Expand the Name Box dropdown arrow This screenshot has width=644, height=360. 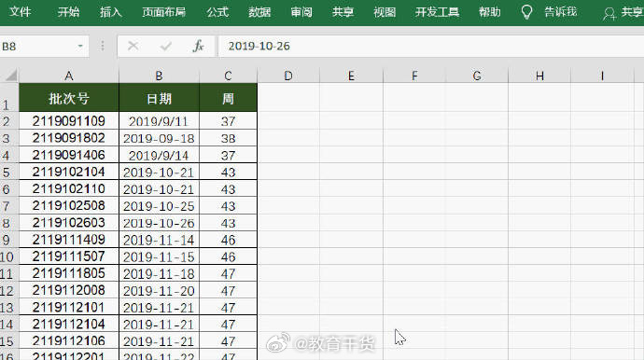point(80,46)
